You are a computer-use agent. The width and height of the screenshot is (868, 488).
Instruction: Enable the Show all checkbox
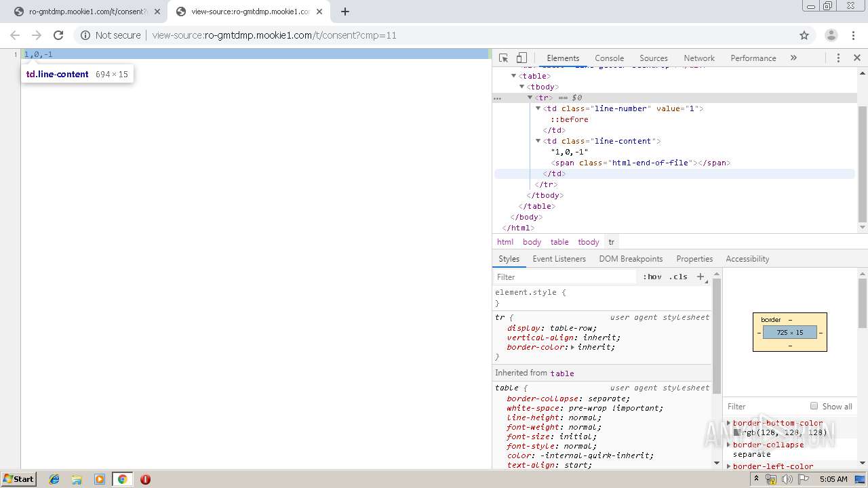(814, 406)
